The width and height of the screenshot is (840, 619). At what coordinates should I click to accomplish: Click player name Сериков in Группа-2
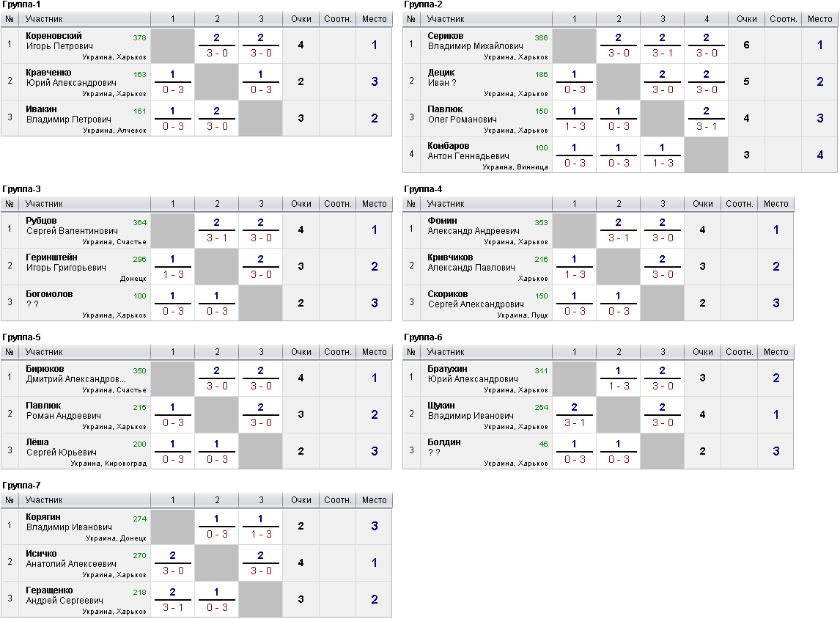445,36
